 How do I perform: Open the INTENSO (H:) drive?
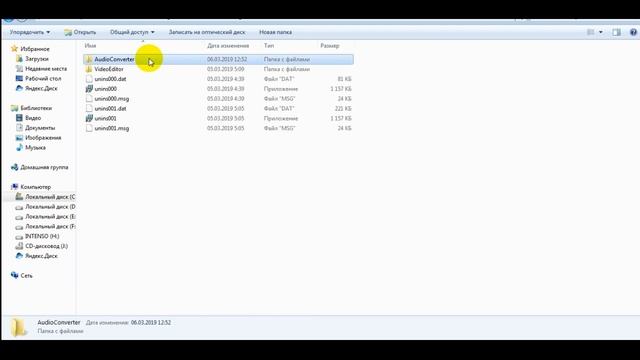coord(42,236)
